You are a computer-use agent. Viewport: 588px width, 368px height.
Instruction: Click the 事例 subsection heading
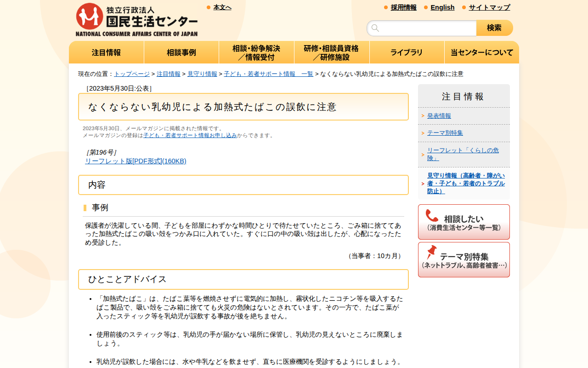(100, 208)
